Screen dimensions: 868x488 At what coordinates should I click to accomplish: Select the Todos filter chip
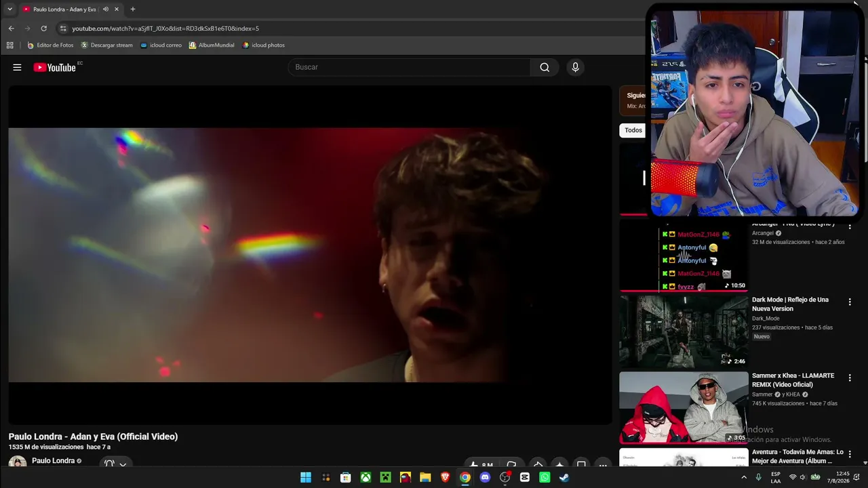point(633,130)
